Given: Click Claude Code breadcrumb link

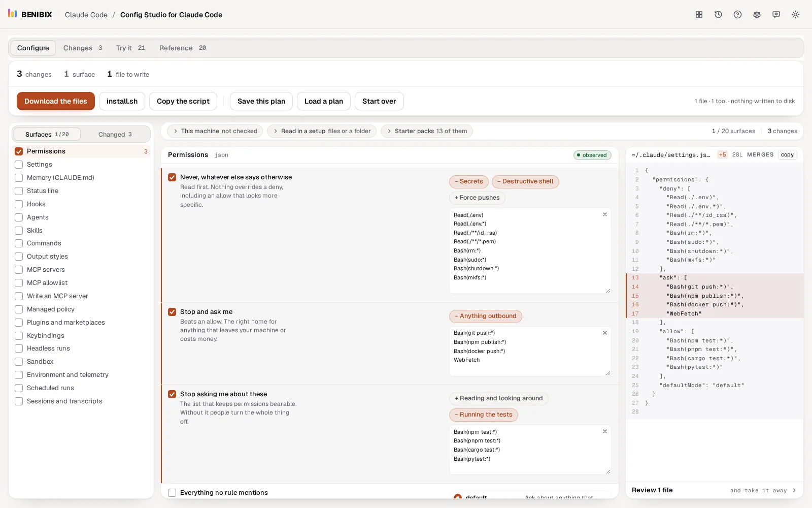Looking at the screenshot, I should (86, 15).
